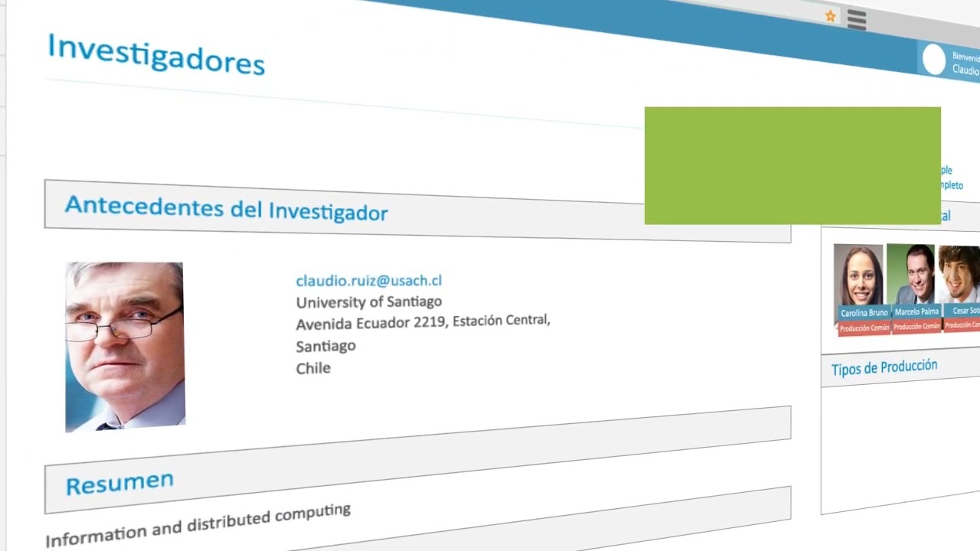This screenshot has height=551, width=980.
Task: Click the Carolina Bruno name label
Action: (x=864, y=313)
